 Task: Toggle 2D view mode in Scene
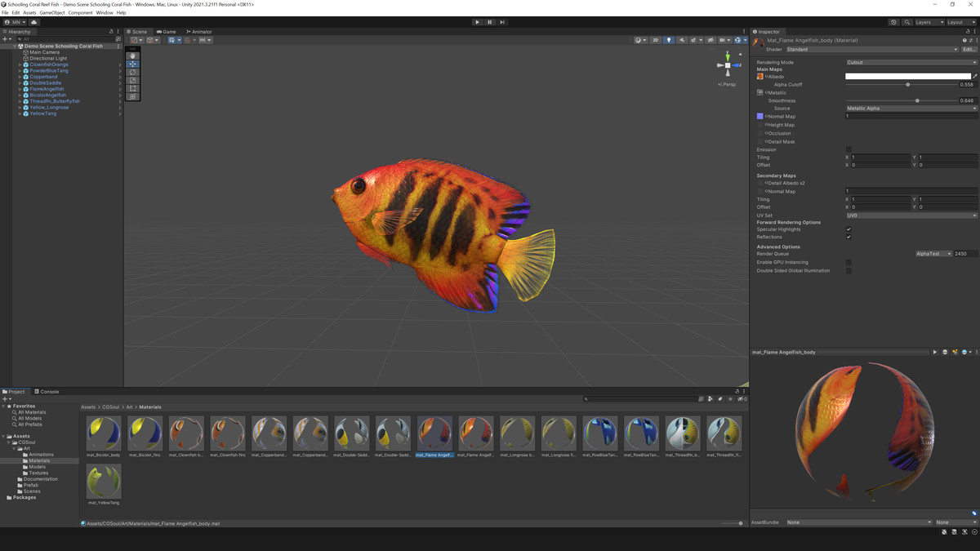click(x=655, y=40)
